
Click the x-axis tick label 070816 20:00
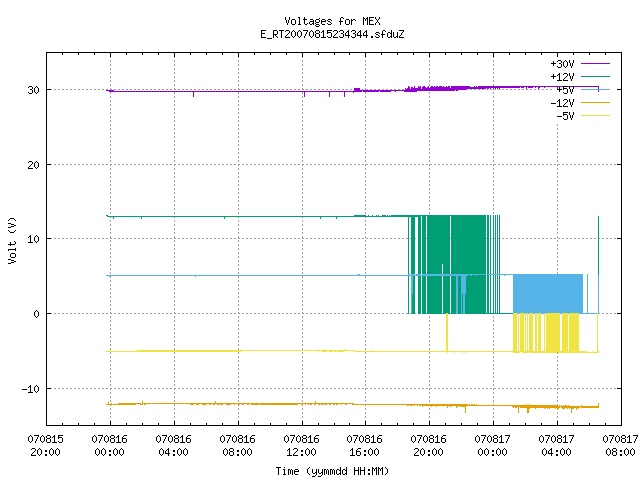coord(429,446)
